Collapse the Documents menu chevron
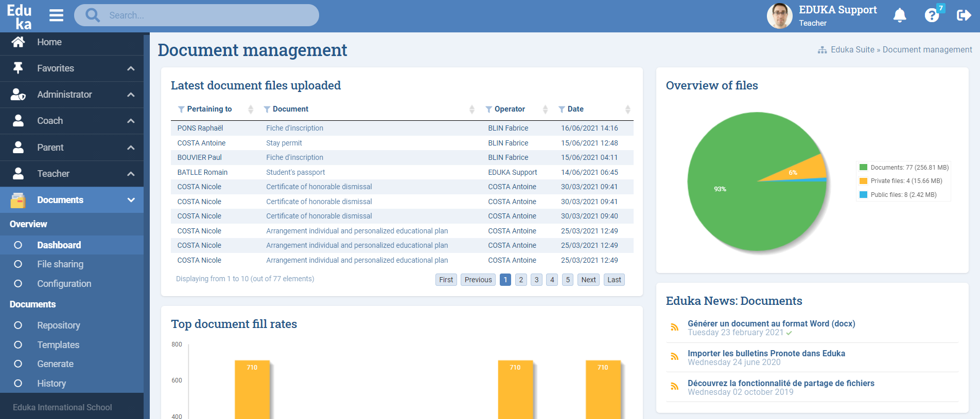 (x=131, y=200)
